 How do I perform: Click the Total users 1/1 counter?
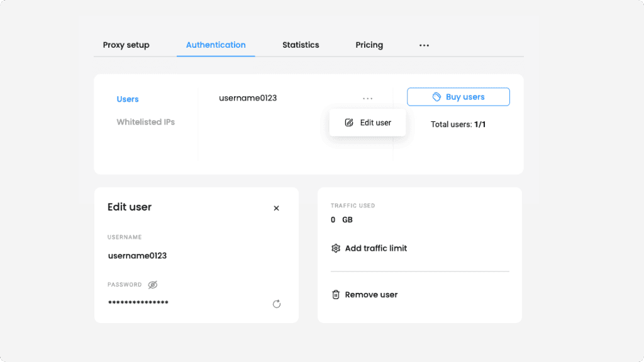coord(458,124)
